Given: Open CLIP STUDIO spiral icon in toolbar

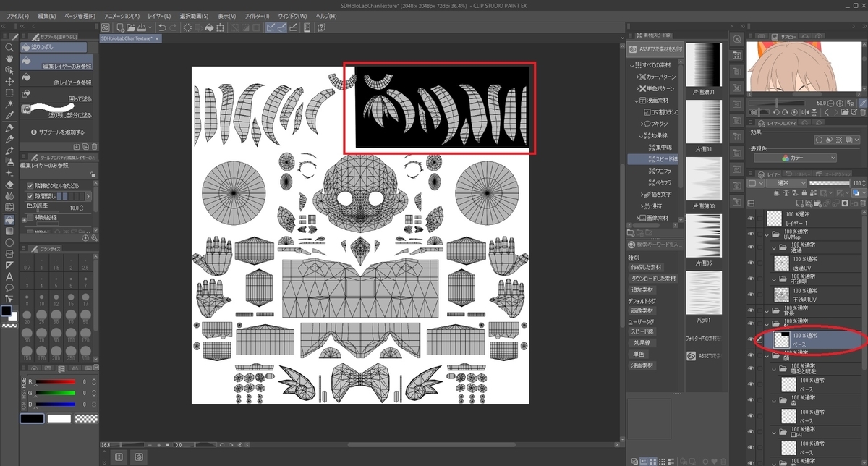Looking at the screenshot, I should 105,27.
